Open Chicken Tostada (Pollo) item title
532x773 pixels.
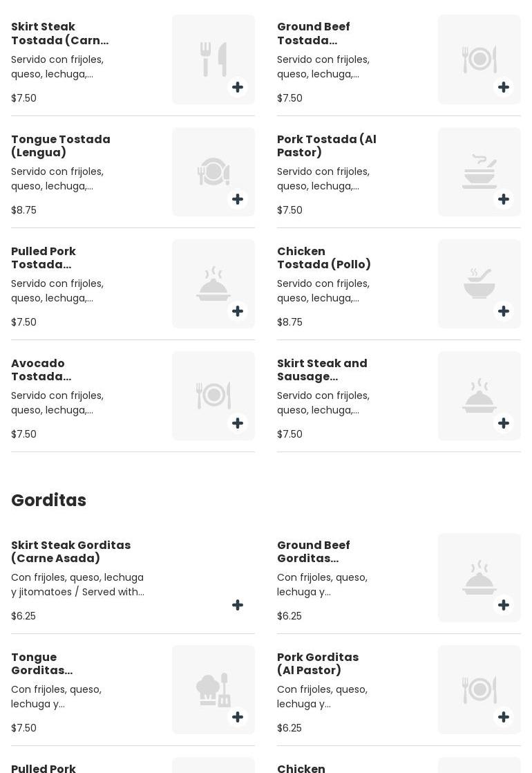click(324, 258)
